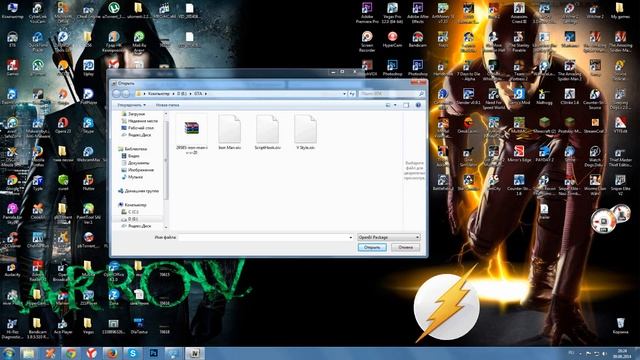
Task: Change the file view with the view icon
Action: pyautogui.click(x=388, y=105)
